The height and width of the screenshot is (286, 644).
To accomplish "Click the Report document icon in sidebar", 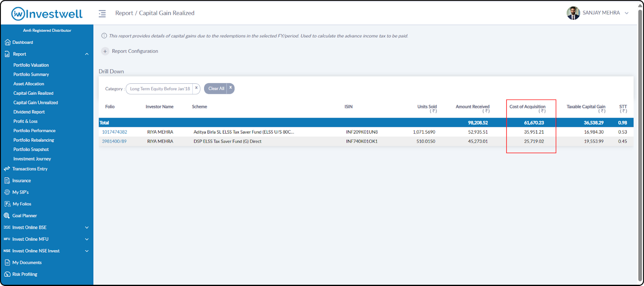I will pos(7,54).
